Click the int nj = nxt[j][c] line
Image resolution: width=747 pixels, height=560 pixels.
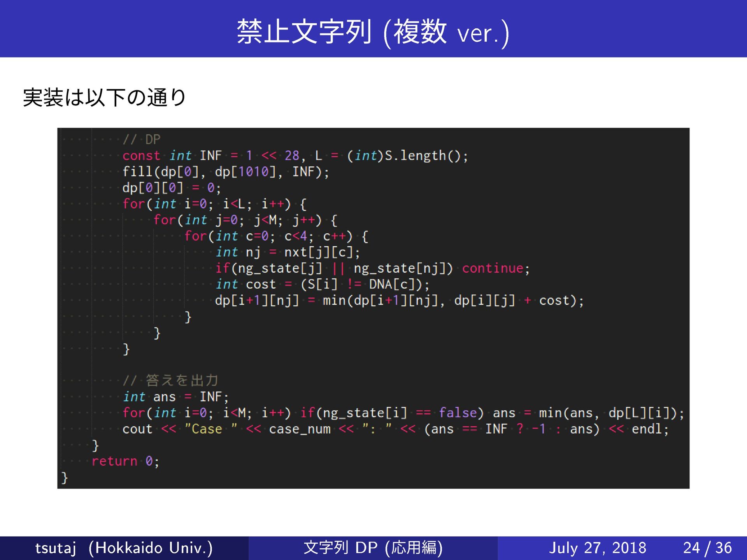(x=288, y=252)
